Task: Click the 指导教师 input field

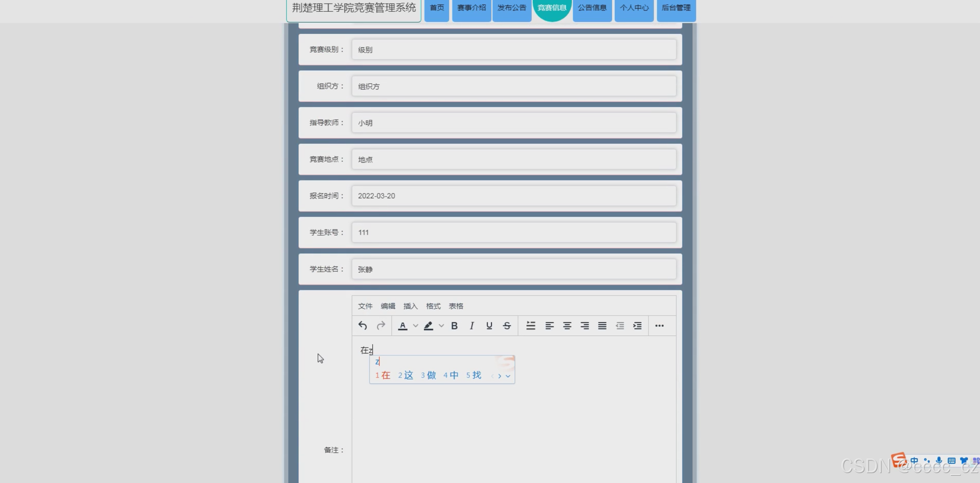Action: (x=514, y=123)
